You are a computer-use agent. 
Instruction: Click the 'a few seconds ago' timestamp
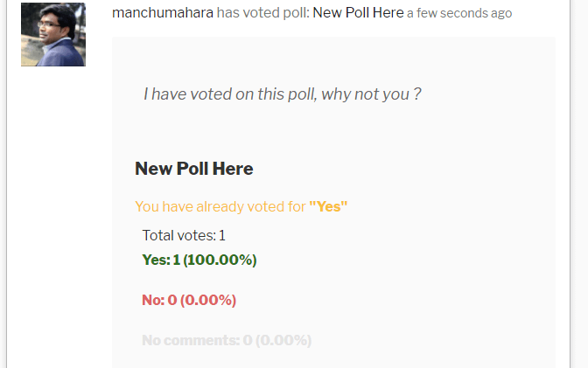tap(459, 13)
